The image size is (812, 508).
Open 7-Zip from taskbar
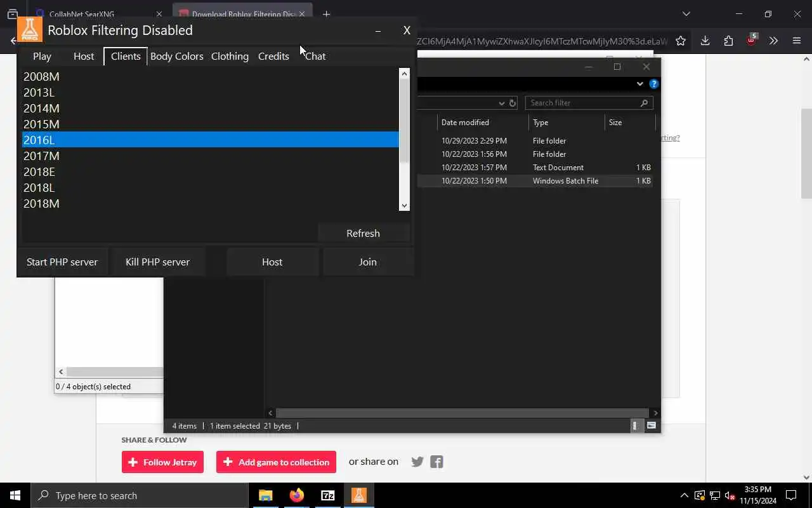point(328,495)
